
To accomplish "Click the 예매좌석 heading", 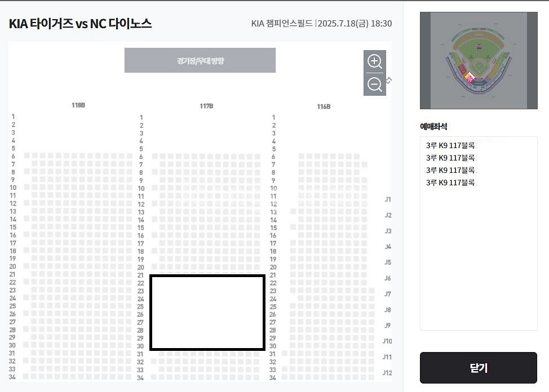I will click(433, 126).
